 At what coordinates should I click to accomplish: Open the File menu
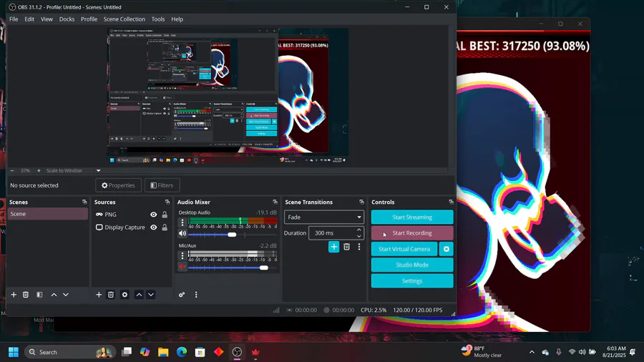[14, 19]
